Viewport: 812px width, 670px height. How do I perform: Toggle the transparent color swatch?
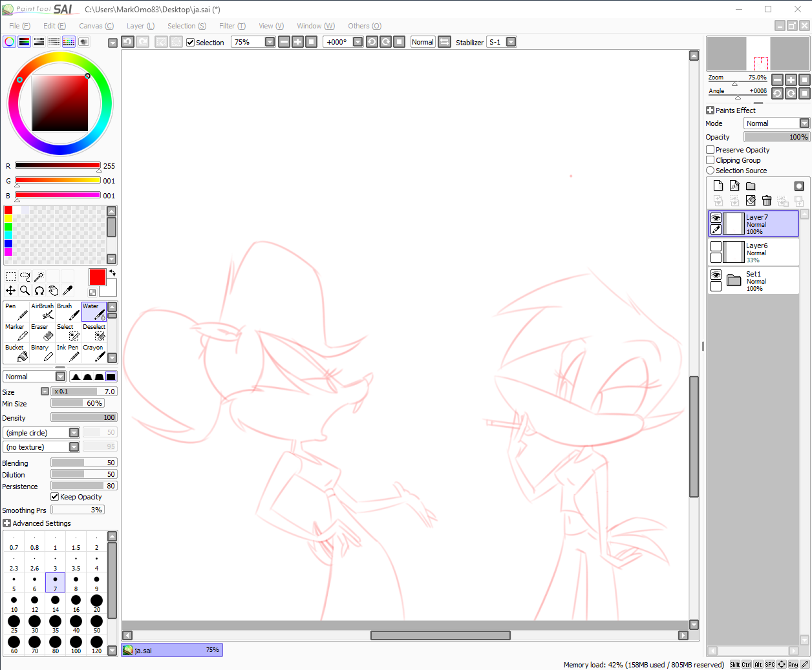tap(92, 293)
